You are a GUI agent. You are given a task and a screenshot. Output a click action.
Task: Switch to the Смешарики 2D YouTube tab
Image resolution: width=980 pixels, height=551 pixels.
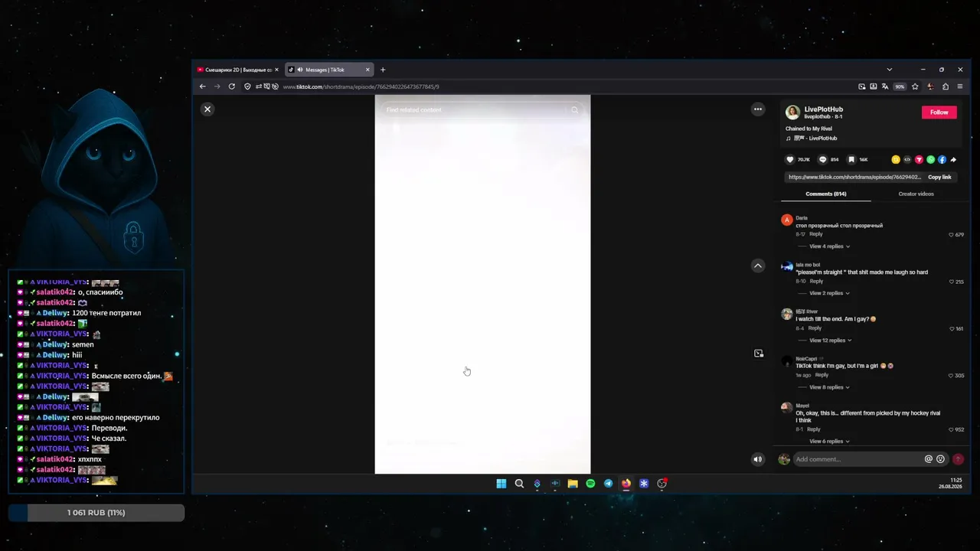(238, 70)
